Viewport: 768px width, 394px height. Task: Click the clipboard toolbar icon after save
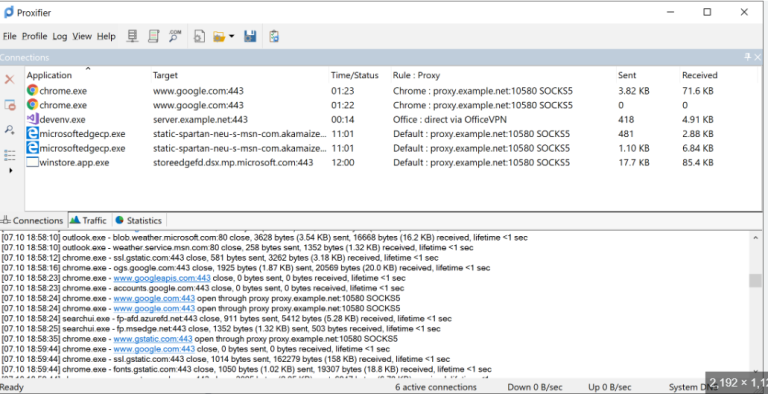274,36
